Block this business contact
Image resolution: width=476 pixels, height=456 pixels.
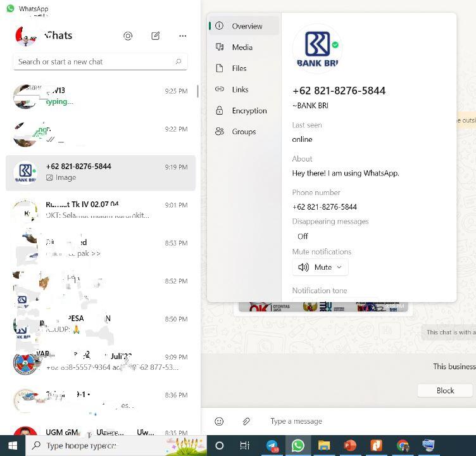(x=445, y=391)
